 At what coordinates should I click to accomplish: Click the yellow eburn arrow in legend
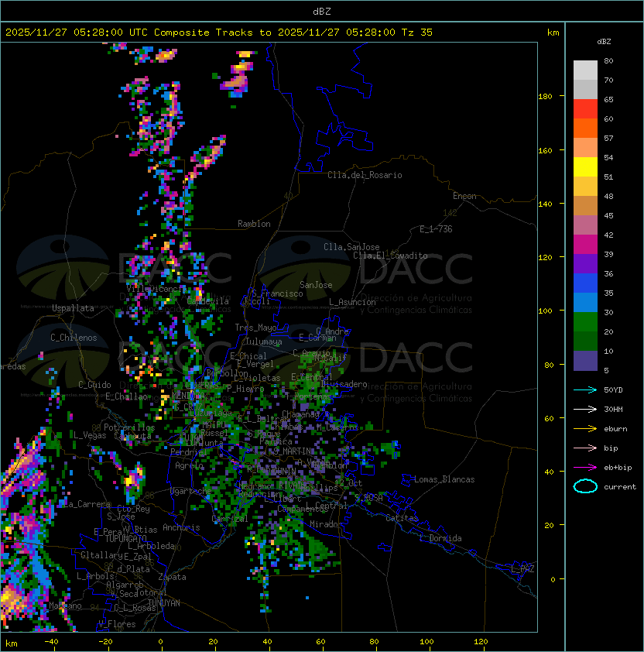click(585, 429)
